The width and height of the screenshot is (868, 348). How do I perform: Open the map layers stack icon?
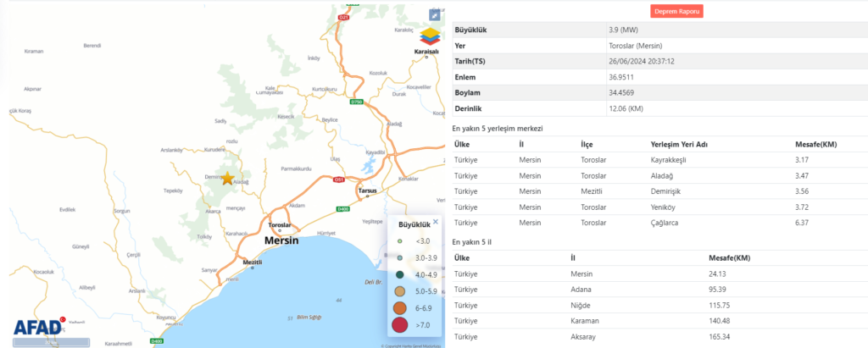(431, 37)
